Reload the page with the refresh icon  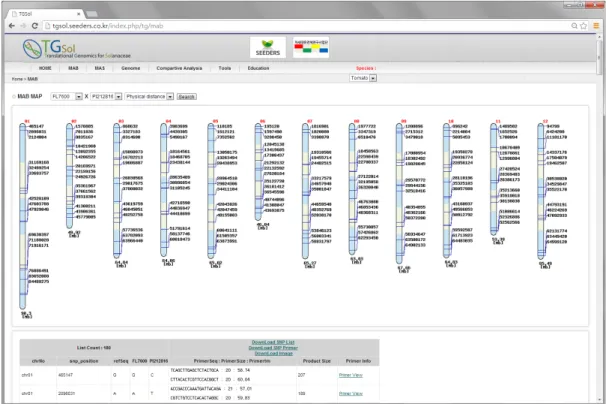(34, 26)
